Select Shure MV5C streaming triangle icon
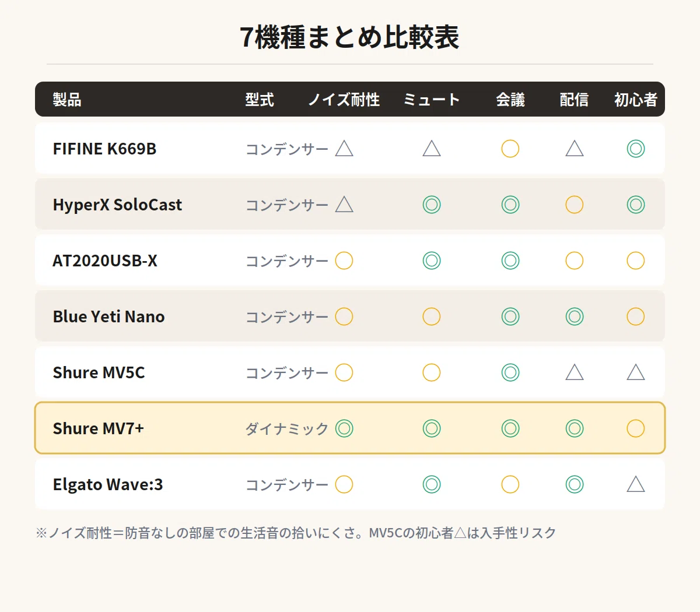 [x=575, y=372]
